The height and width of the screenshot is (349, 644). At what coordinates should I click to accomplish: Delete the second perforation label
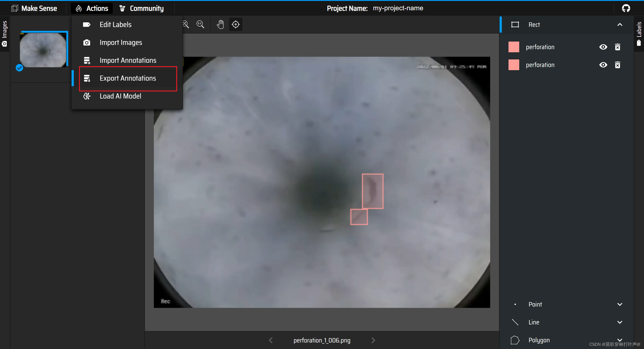617,65
